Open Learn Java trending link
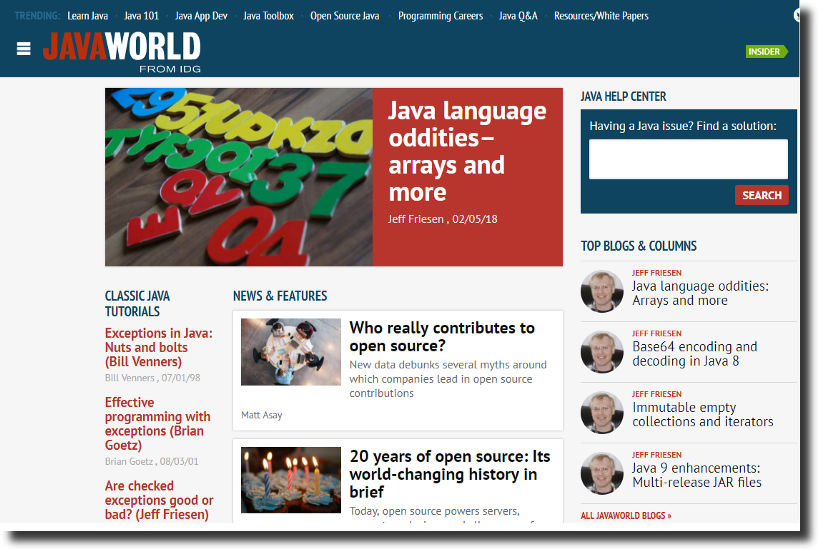This screenshot has height=549, width=818. point(88,16)
